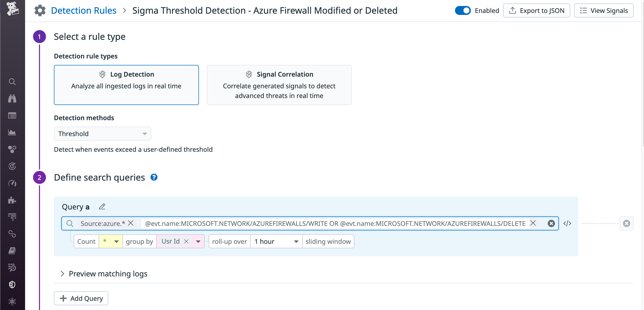
Task: Open the Threshold detection method dropdown
Action: click(x=102, y=133)
